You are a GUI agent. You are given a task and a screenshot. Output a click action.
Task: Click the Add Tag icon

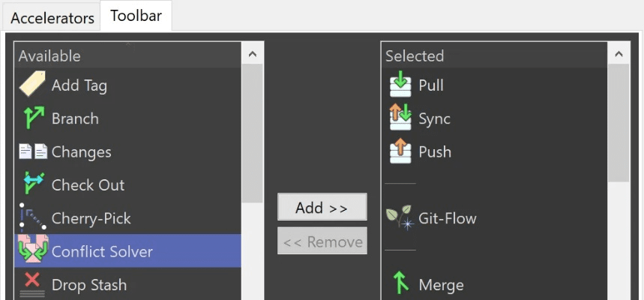pyautogui.click(x=32, y=85)
